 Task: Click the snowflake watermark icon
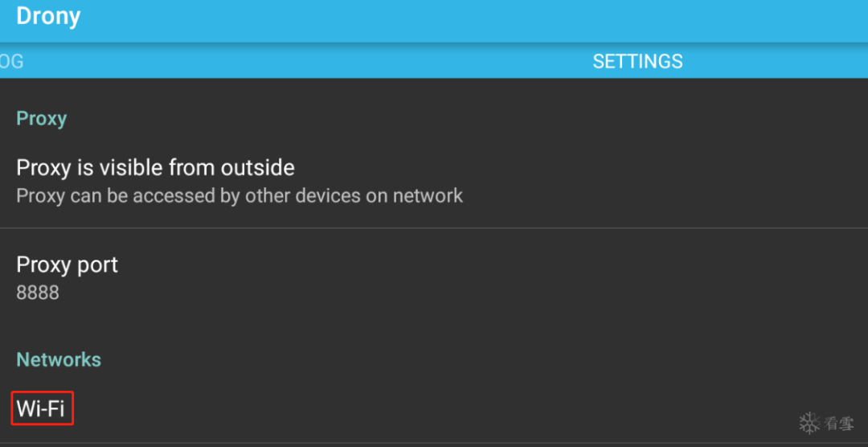coord(810,423)
